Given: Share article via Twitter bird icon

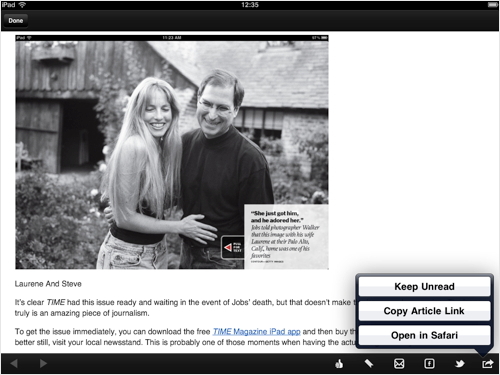Looking at the screenshot, I should coord(460,364).
